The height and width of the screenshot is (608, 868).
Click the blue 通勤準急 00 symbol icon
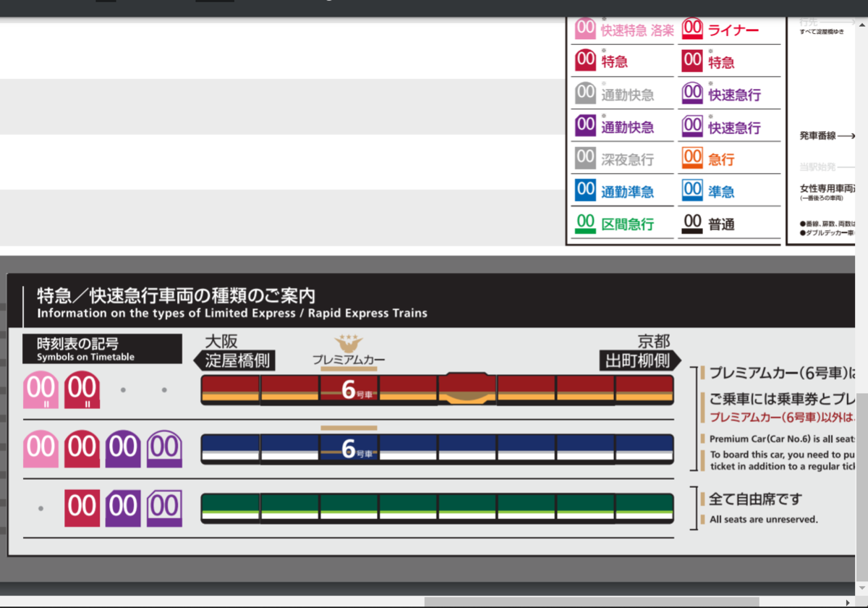point(585,190)
